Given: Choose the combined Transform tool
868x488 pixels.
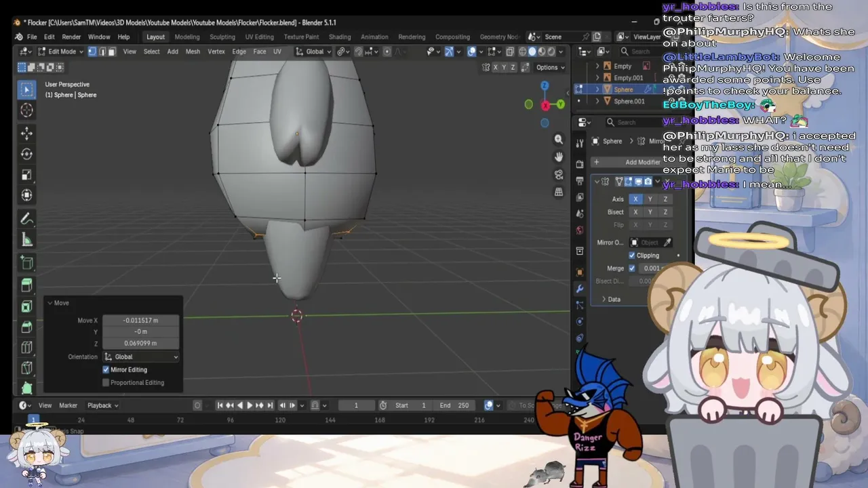Looking at the screenshot, I should (x=26, y=196).
